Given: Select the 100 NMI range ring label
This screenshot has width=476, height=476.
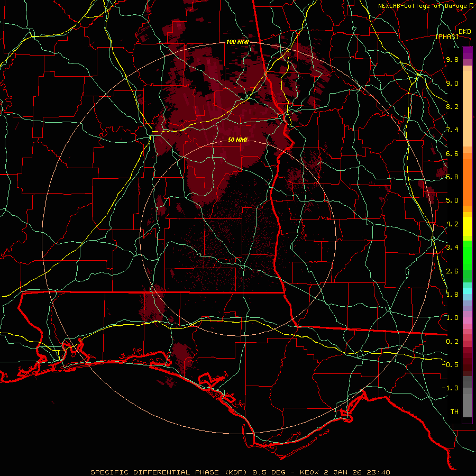Looking at the screenshot, I should coord(237,42).
